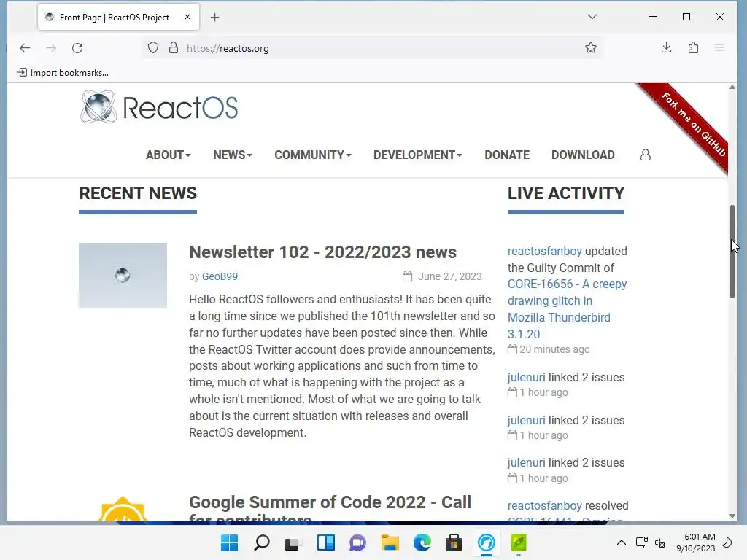This screenshot has width=747, height=560.
Task: Expand the DEVELOPMENT menu
Action: (418, 155)
